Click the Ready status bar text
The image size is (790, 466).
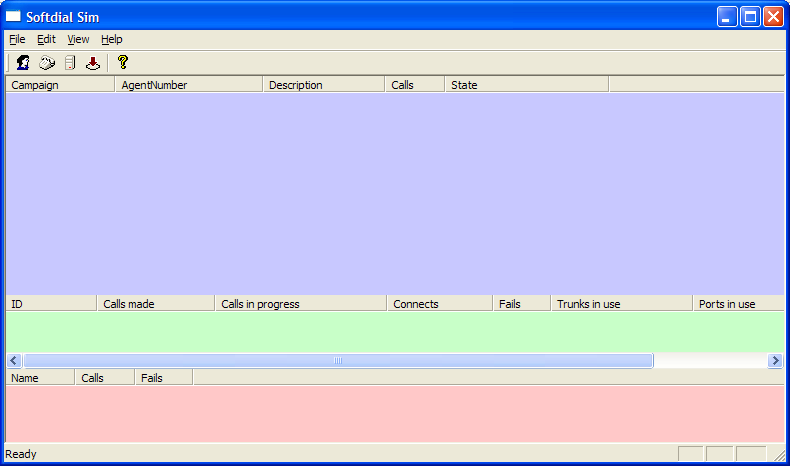click(21, 454)
